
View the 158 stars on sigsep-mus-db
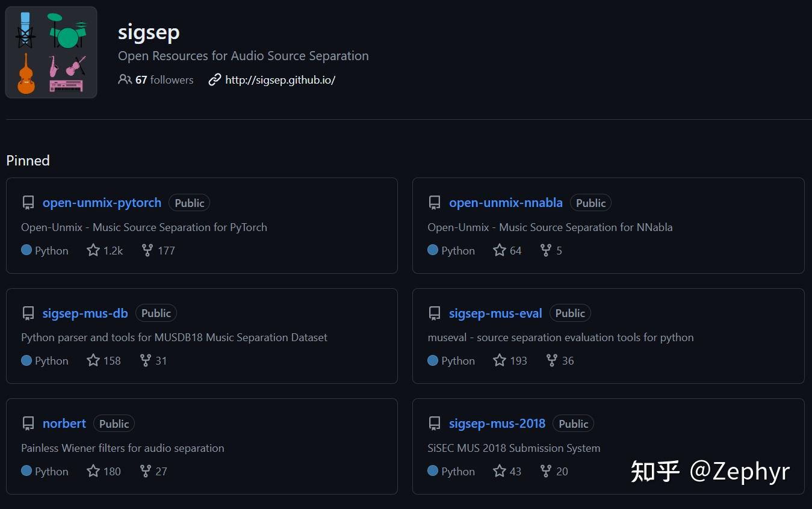pyautogui.click(x=104, y=361)
